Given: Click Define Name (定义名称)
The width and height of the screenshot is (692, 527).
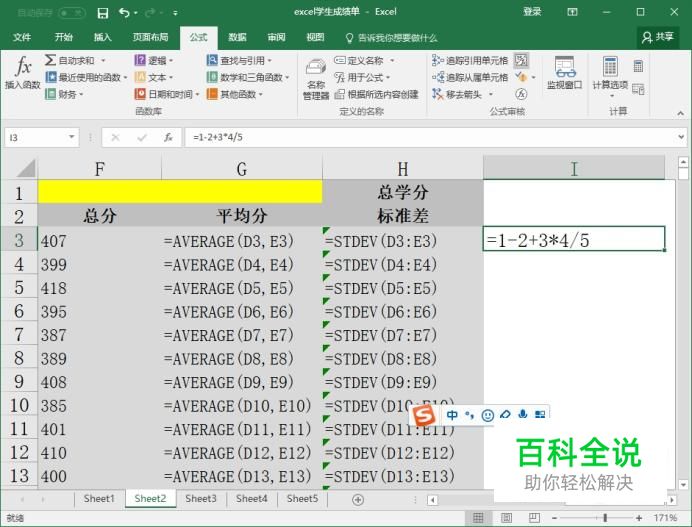Looking at the screenshot, I should [x=359, y=60].
